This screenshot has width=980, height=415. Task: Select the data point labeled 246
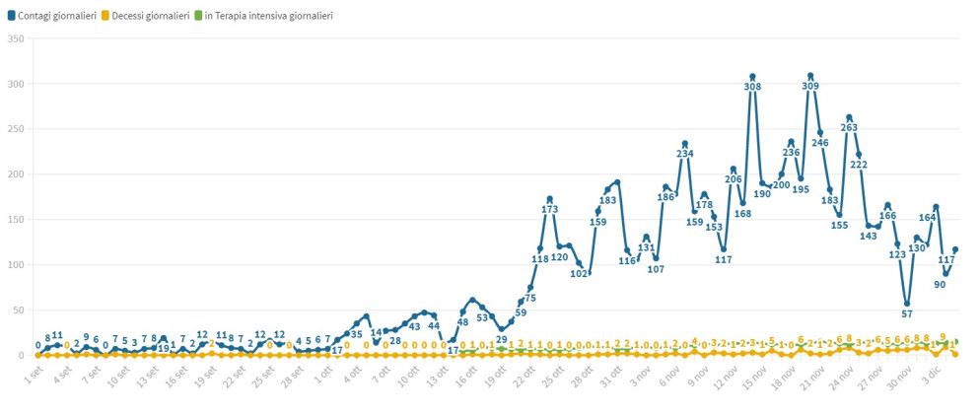[820, 133]
